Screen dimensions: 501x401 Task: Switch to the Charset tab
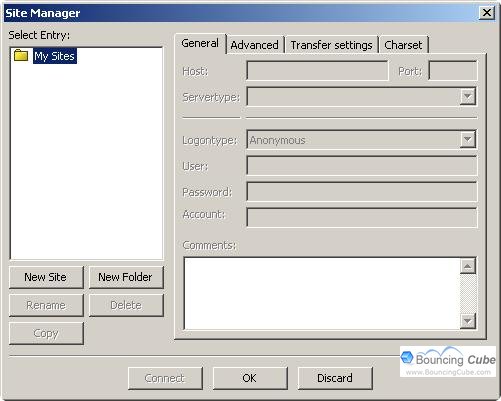403,45
